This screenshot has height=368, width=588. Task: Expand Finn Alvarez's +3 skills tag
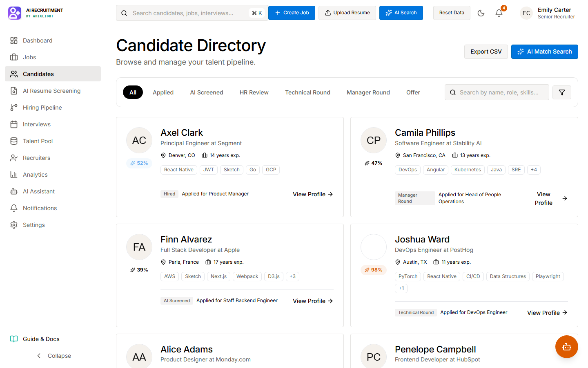[292, 276]
